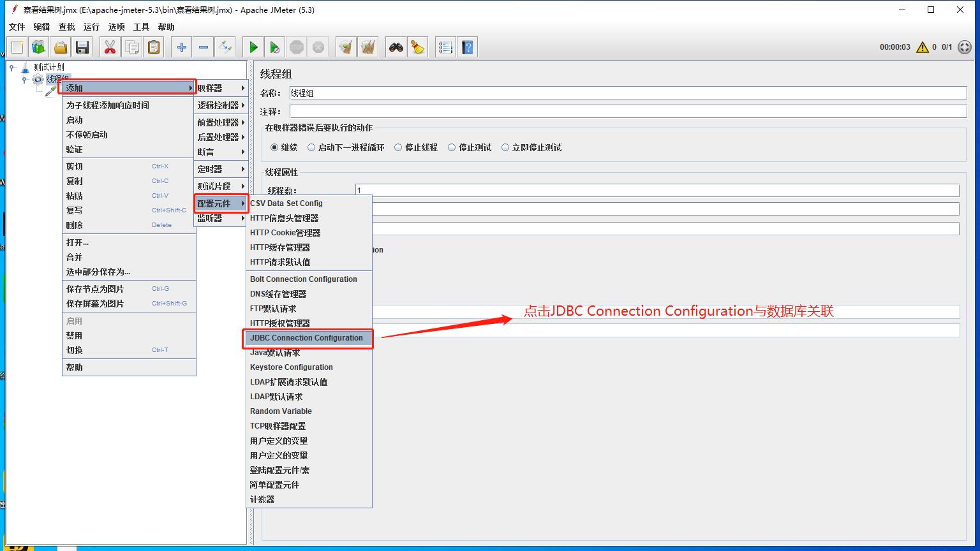The image size is (980, 551).
Task: Click the grey Stop sign icon
Action: (297, 47)
